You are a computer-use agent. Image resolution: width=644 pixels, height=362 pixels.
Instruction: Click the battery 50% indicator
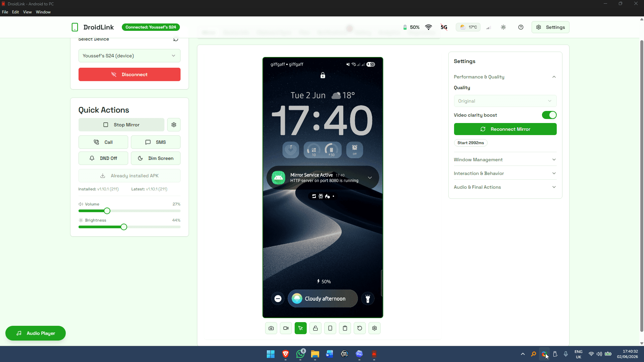pos(411,27)
